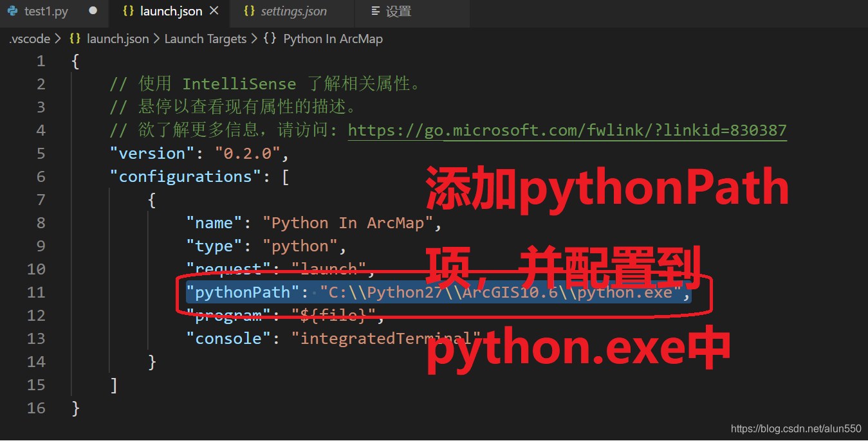Viewport: 868px width, 441px height.
Task: Open the settings.json tab
Action: [293, 12]
